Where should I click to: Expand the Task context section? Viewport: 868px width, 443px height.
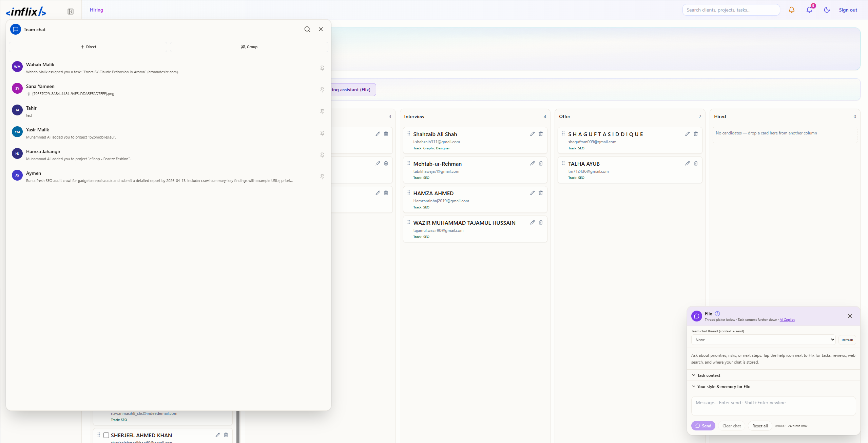773,375
